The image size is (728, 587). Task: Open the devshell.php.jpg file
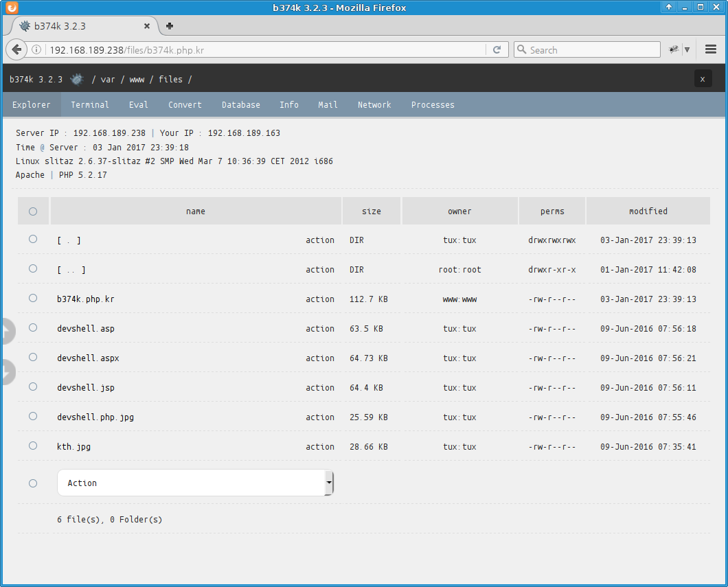tap(95, 417)
